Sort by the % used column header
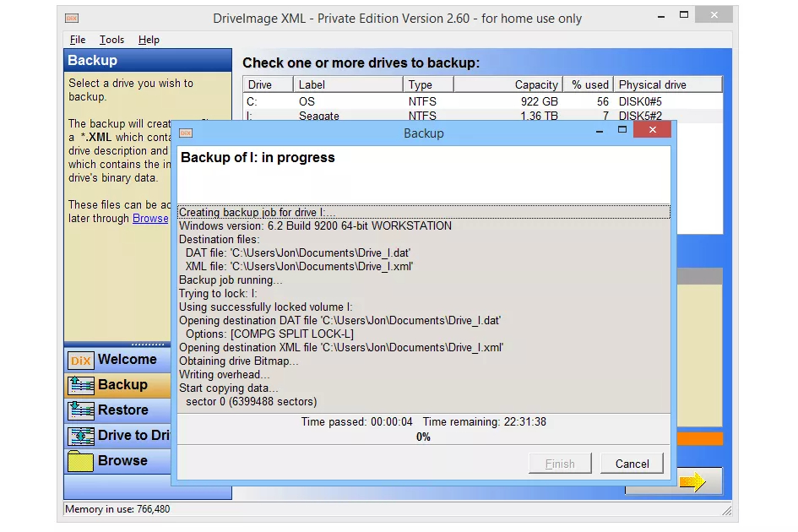This screenshot has height=532, width=798. tap(588, 84)
